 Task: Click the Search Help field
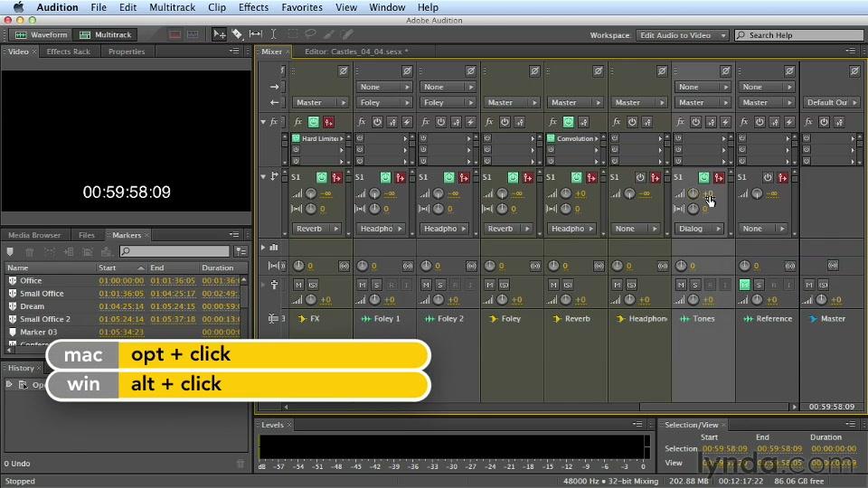798,35
